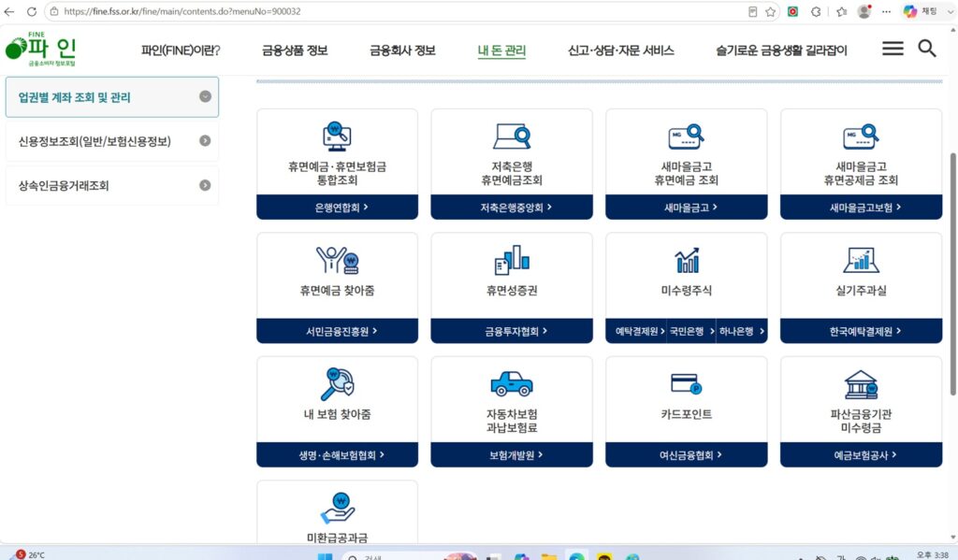
Task: Click the browser address bar URL
Action: pyautogui.click(x=182, y=11)
